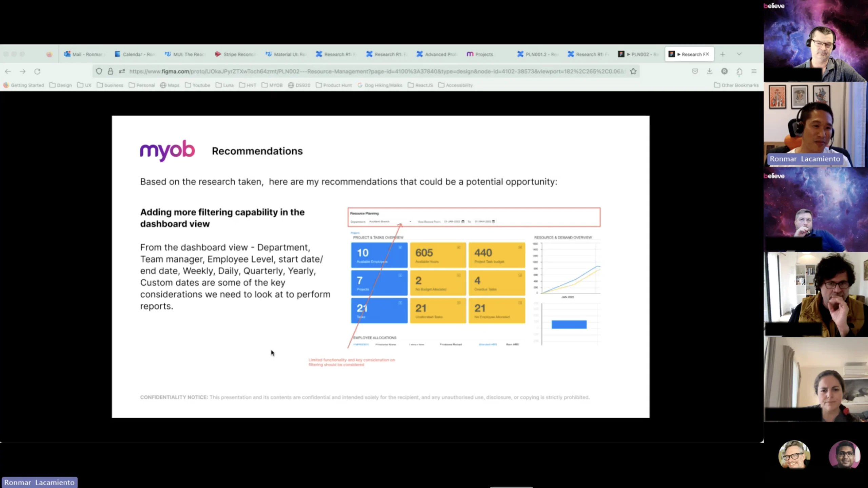Expand the list-all-tabs chevron
This screenshot has height=488, width=868.
coord(739,54)
